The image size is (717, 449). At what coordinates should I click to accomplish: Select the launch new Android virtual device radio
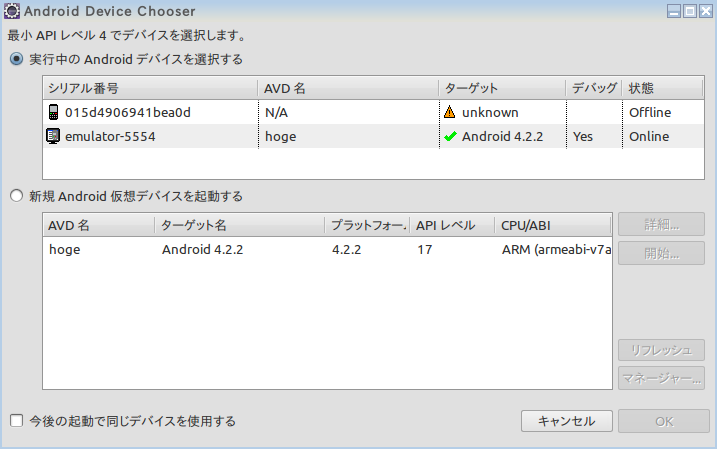(x=16, y=196)
